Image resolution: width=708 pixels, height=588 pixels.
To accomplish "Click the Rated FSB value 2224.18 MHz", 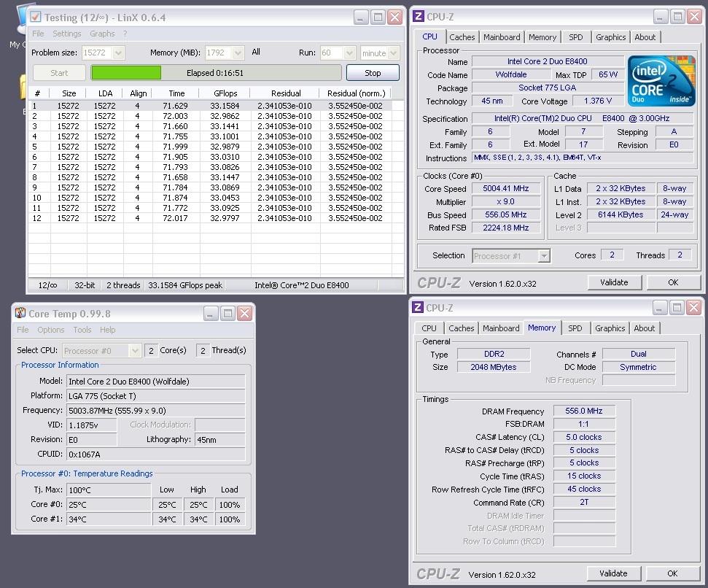I will [506, 228].
